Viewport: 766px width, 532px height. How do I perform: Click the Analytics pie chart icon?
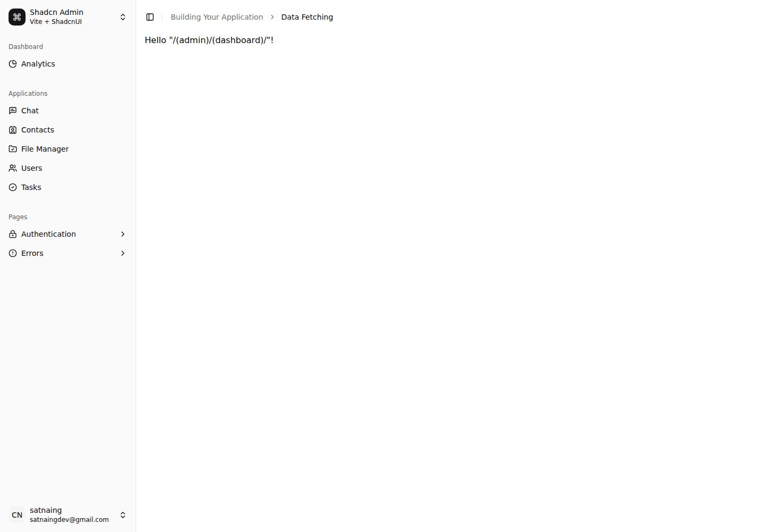(13, 64)
